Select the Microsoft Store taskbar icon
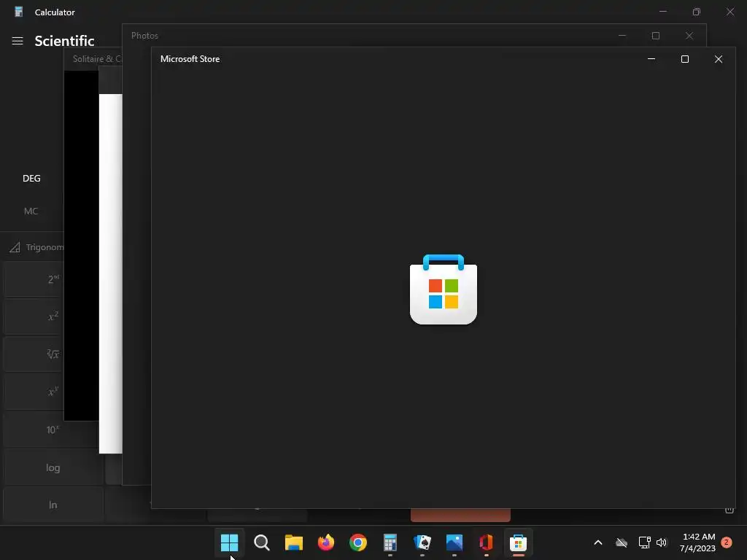 pos(519,542)
